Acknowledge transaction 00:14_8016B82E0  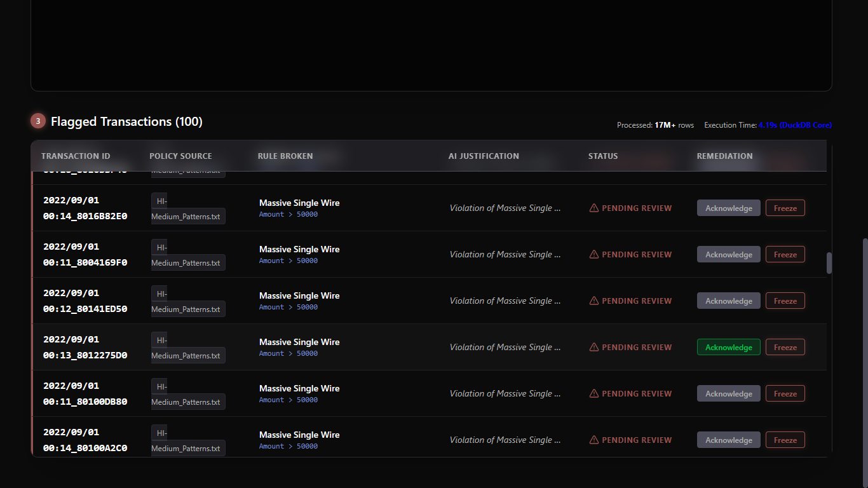[x=728, y=208]
